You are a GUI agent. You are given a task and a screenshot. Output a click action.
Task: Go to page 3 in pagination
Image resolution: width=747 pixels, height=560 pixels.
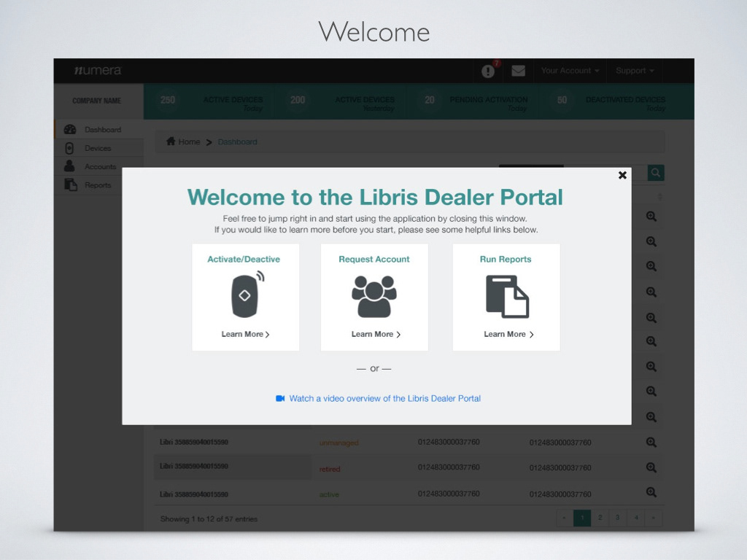[x=617, y=518]
